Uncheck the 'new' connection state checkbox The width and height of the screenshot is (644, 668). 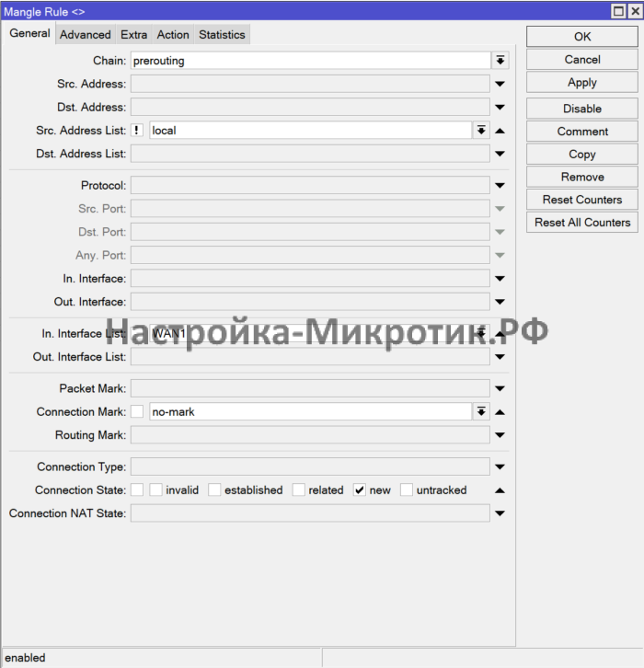click(360, 490)
